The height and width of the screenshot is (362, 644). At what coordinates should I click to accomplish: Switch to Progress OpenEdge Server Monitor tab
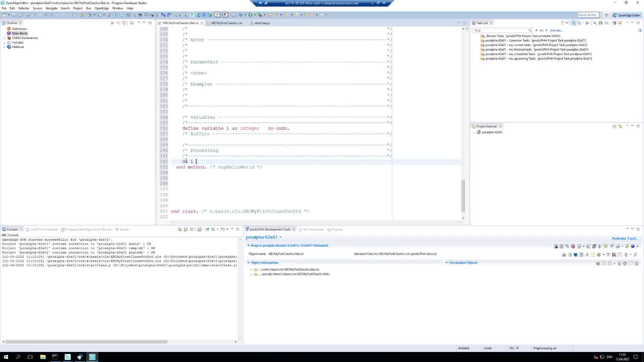[89, 230]
